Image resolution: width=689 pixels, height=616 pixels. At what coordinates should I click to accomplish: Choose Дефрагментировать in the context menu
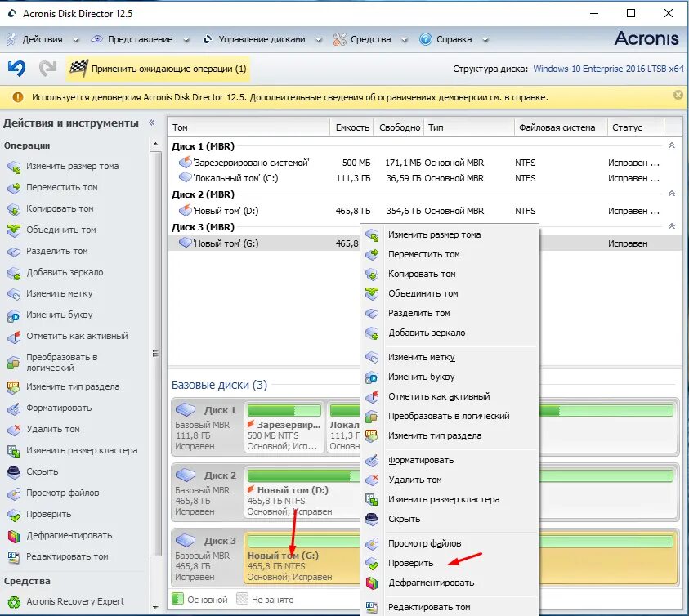tap(449, 583)
